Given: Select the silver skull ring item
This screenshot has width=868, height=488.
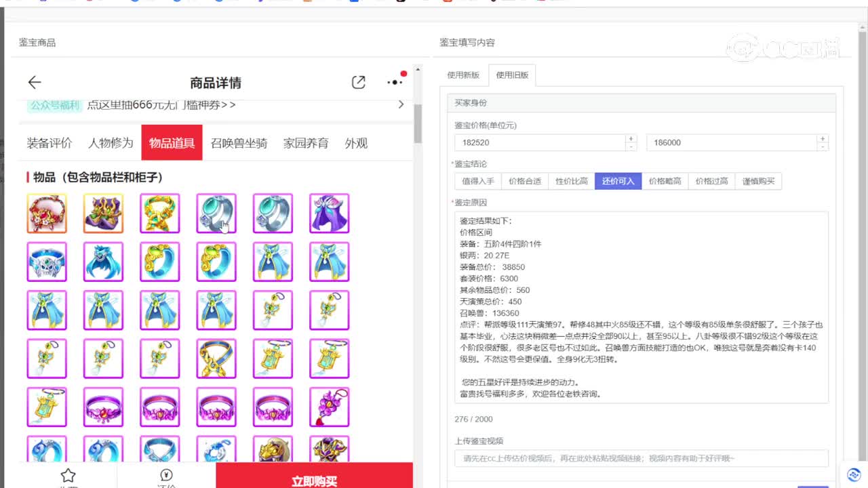Looking at the screenshot, I should point(47,262).
